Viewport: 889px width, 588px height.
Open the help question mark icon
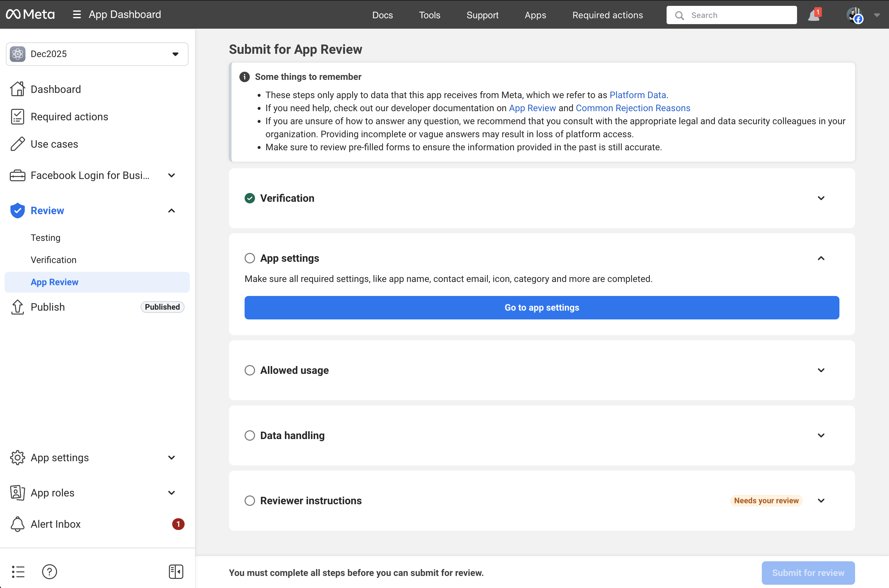(50, 571)
